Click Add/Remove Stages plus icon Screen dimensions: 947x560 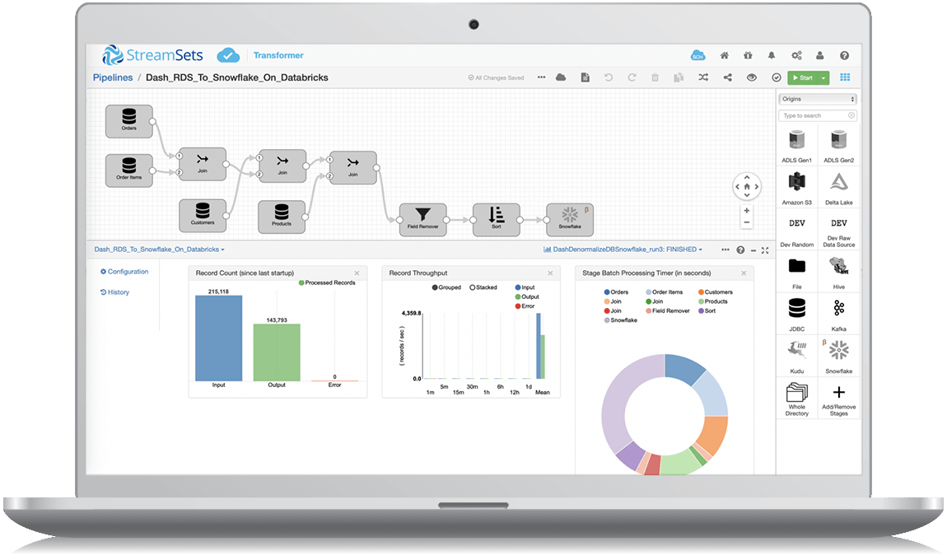839,399
